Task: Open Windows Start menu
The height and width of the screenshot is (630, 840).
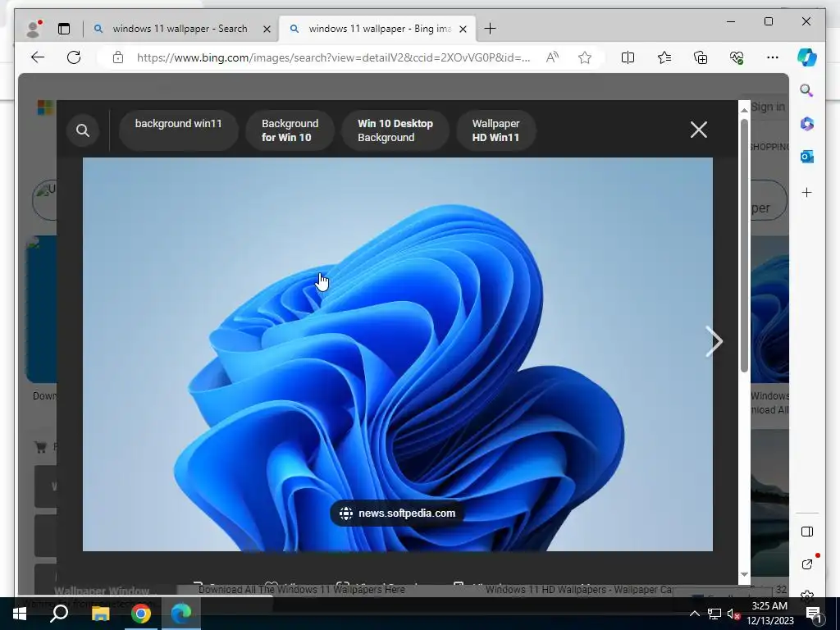Action: 20,614
